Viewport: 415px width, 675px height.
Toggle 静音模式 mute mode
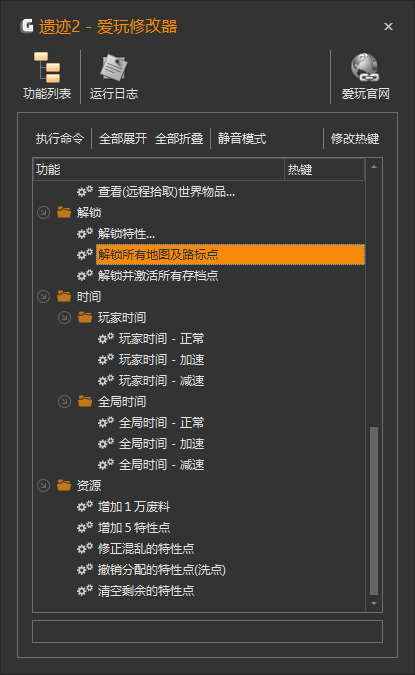tap(242, 139)
